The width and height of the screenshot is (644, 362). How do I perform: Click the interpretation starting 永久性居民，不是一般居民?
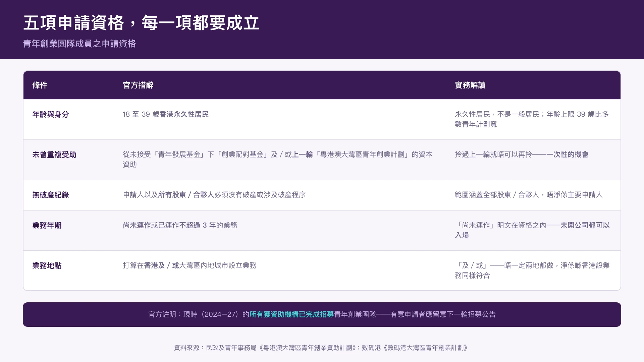(532, 119)
